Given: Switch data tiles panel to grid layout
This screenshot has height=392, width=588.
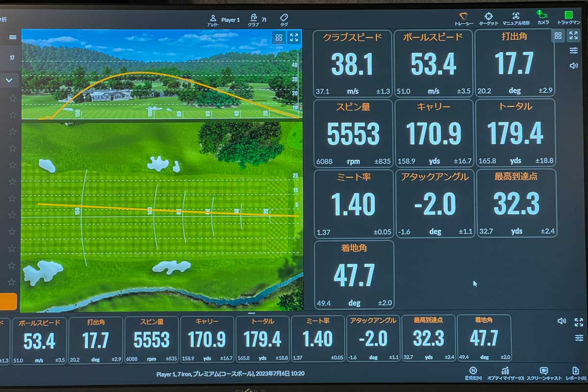Looking at the screenshot, I should pos(558,36).
